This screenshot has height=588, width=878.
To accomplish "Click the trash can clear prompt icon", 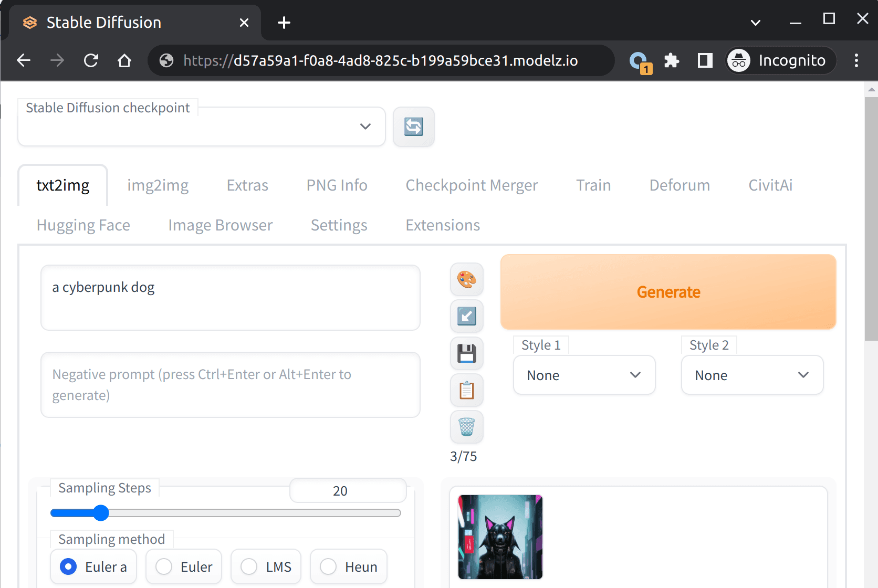I will click(467, 427).
